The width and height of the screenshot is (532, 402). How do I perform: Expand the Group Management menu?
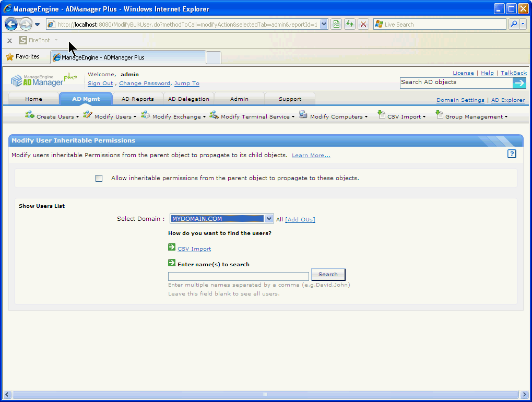coord(506,117)
